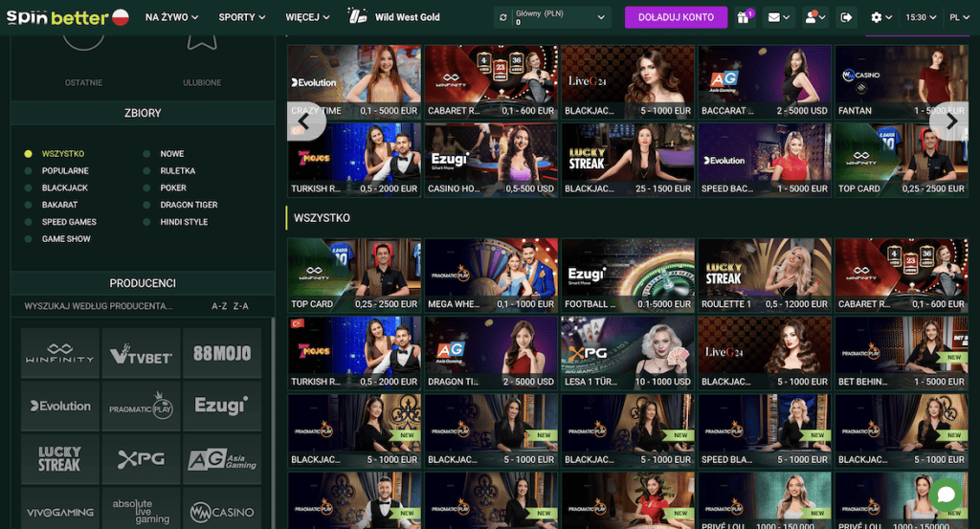This screenshot has width=980, height=529.
Task: Open the settings gear menu
Action: click(x=881, y=17)
